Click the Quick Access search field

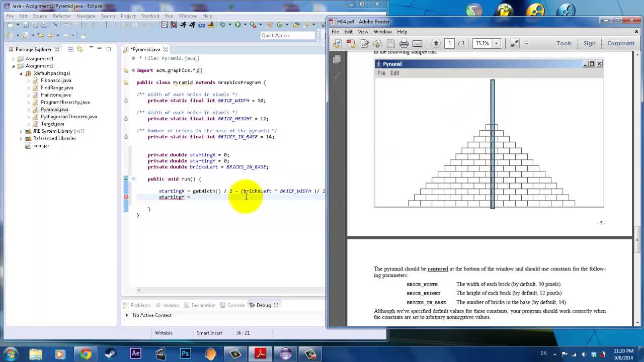coord(287,35)
